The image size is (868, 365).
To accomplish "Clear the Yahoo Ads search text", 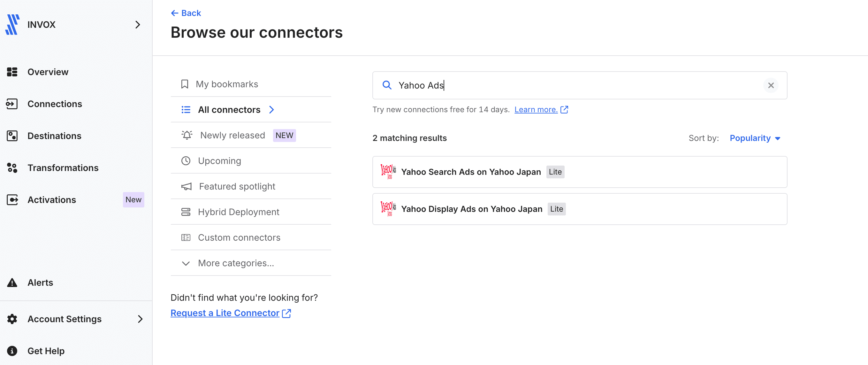I will pyautogui.click(x=771, y=85).
